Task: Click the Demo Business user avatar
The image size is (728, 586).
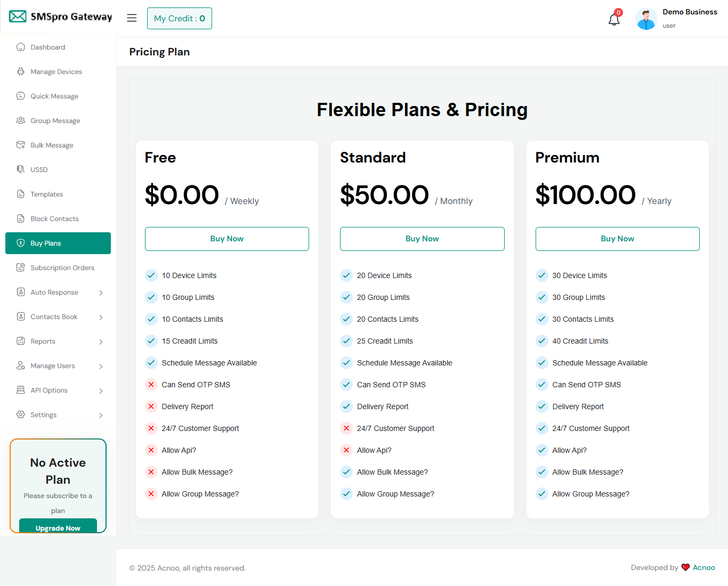Action: coord(646,19)
